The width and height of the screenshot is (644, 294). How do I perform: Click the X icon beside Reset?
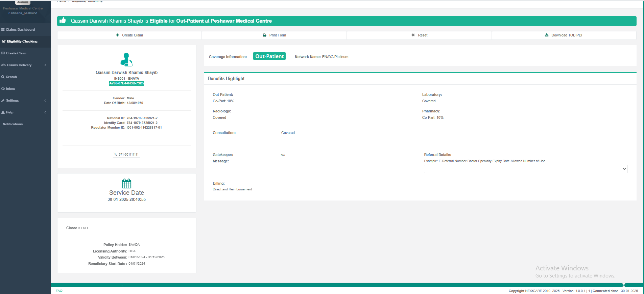(x=413, y=35)
